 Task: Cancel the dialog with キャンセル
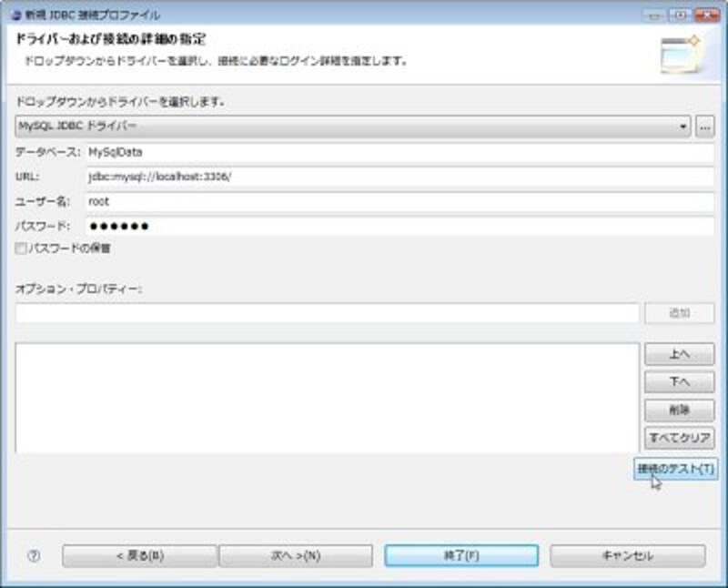pyautogui.click(x=627, y=556)
